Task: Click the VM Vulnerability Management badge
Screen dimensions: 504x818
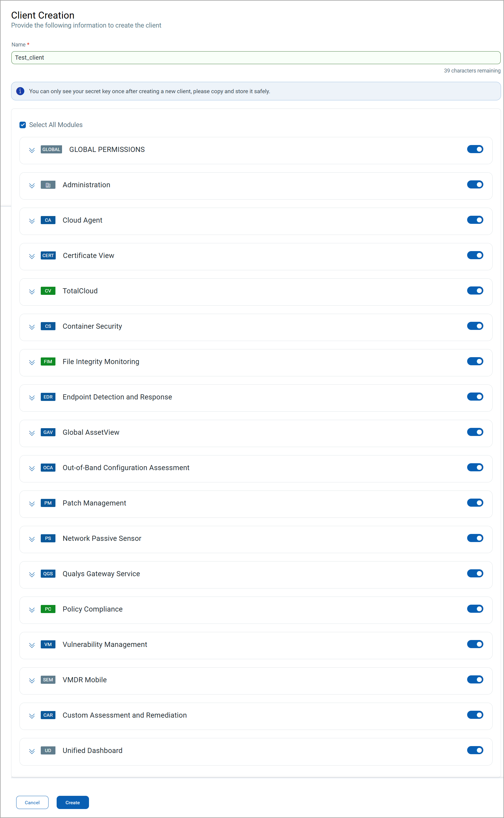Action: (48, 644)
